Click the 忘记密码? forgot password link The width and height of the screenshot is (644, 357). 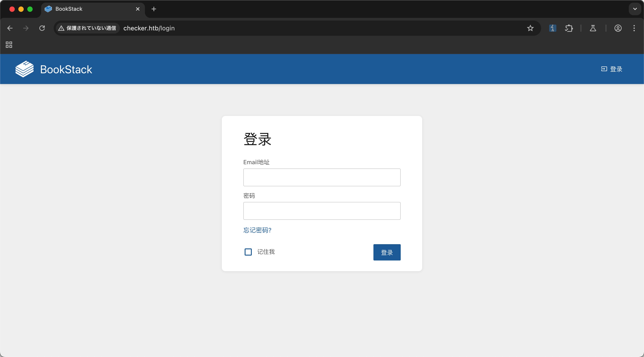click(x=257, y=230)
